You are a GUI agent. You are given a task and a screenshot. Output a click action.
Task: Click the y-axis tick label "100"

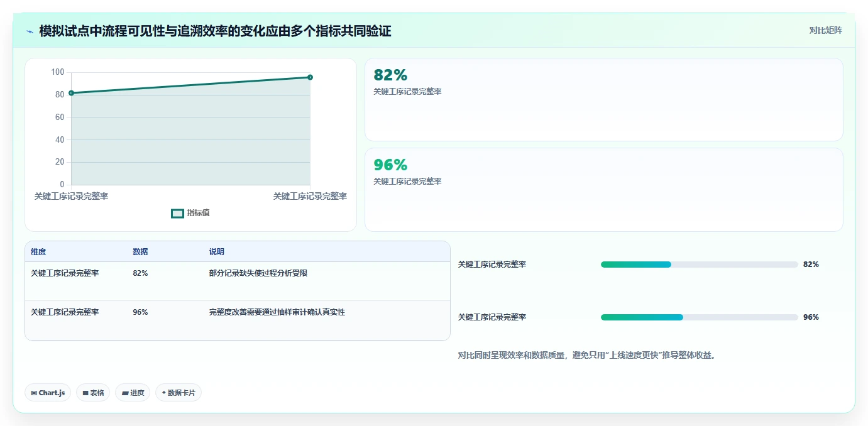(x=58, y=72)
